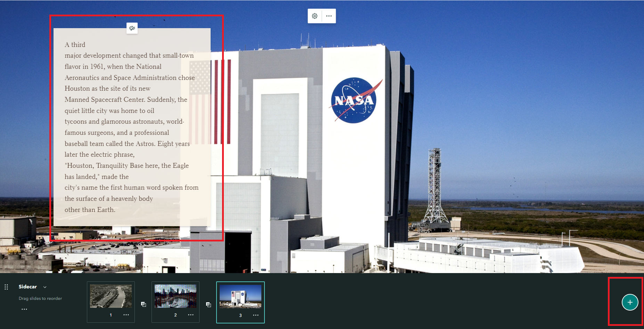Open media more options ellipsis menu

(329, 16)
